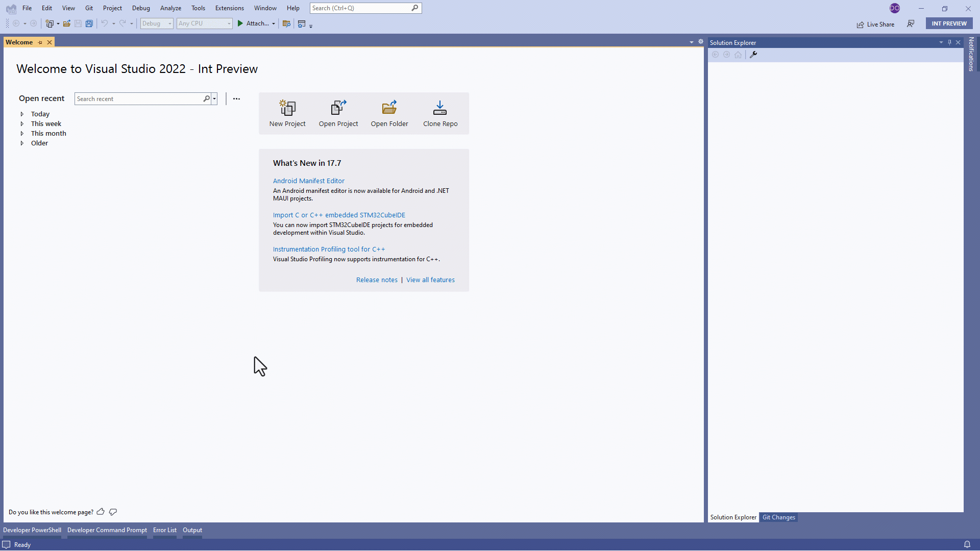
Task: Click the Save All toolbar icon
Action: pos(89,23)
